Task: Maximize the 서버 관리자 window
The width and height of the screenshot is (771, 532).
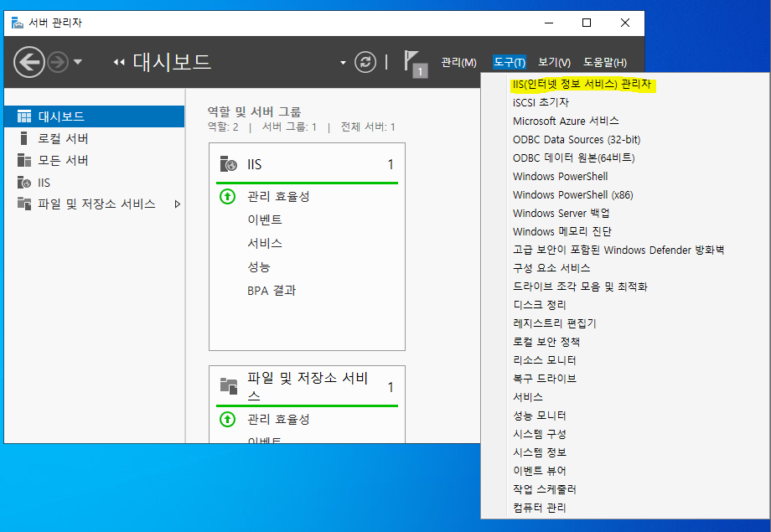Action: tap(587, 23)
